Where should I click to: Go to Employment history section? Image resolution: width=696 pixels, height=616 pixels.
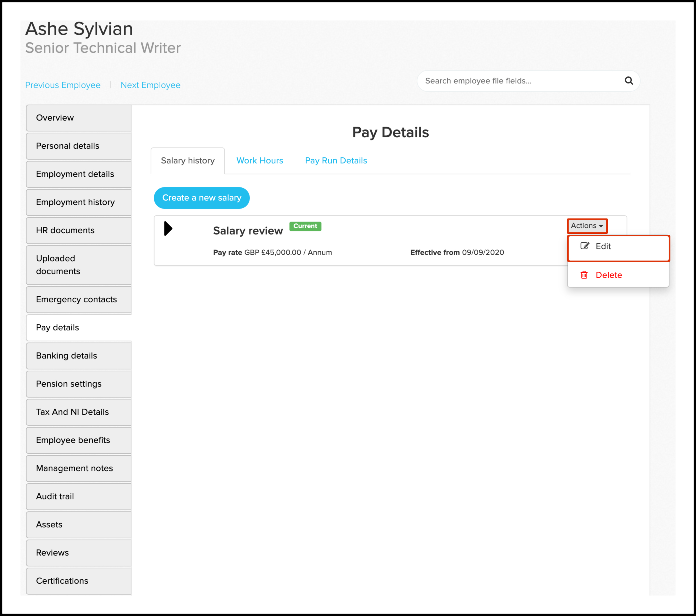(x=75, y=202)
